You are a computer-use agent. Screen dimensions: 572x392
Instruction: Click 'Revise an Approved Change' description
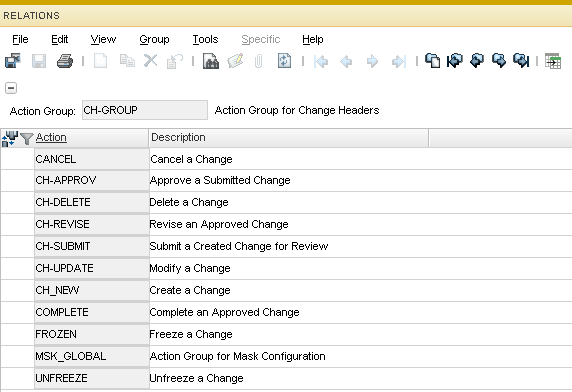pos(219,224)
